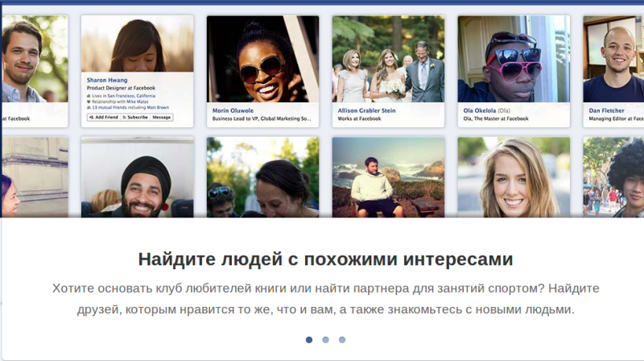Click Subscribe on Sharon Hwang's card
The height and width of the screenshot is (361, 644).
coord(135,117)
